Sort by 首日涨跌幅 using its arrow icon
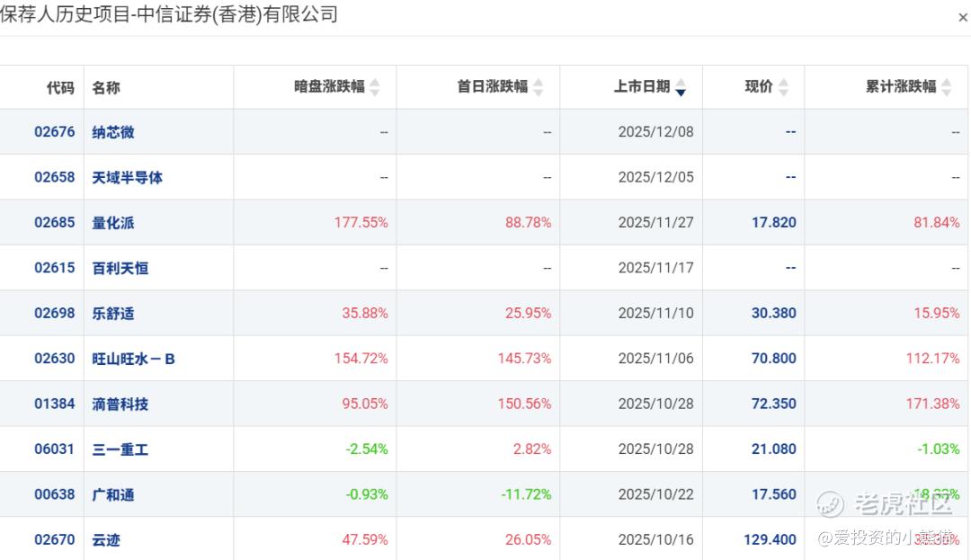The width and height of the screenshot is (971, 560). pyautogui.click(x=539, y=87)
